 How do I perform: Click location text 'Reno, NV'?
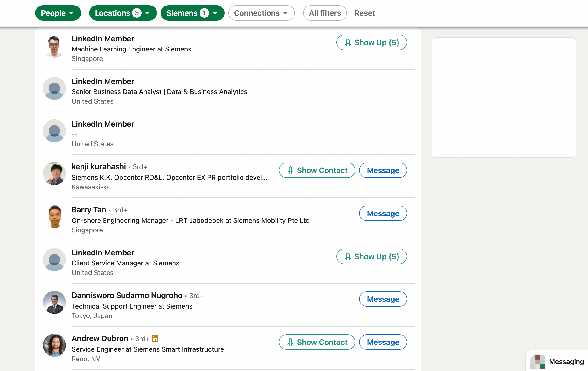pos(86,359)
